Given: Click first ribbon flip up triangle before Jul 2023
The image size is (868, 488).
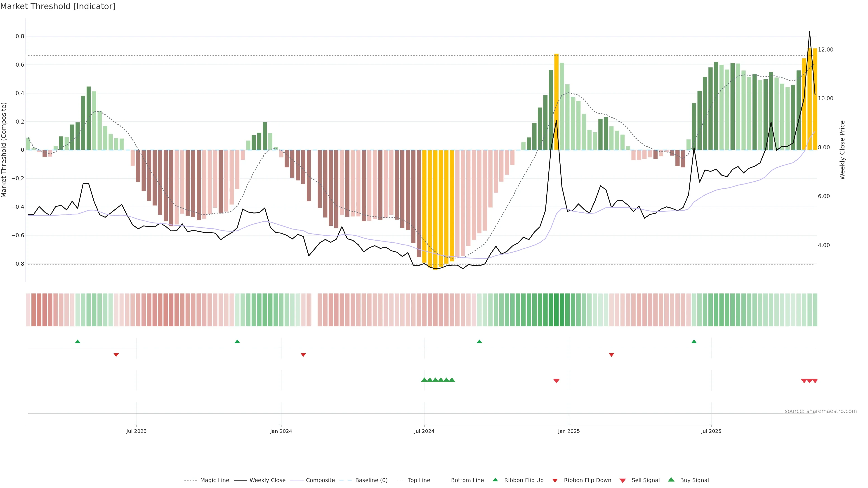Looking at the screenshot, I should (78, 342).
